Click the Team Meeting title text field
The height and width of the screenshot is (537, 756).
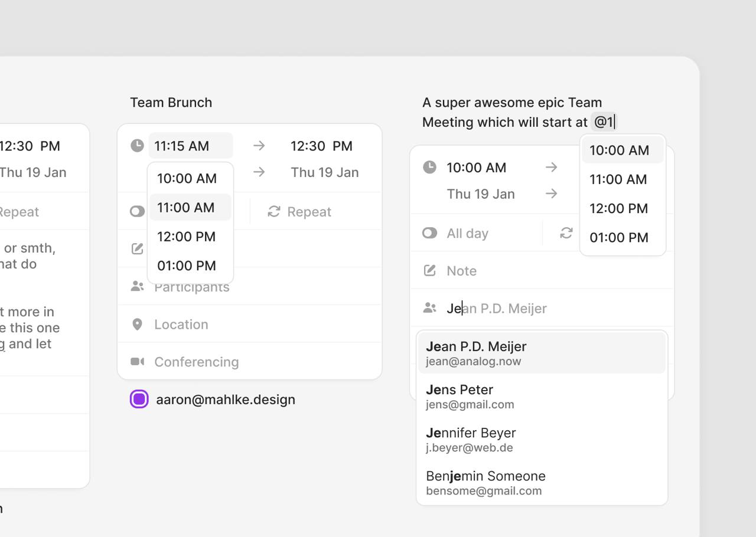tap(519, 112)
